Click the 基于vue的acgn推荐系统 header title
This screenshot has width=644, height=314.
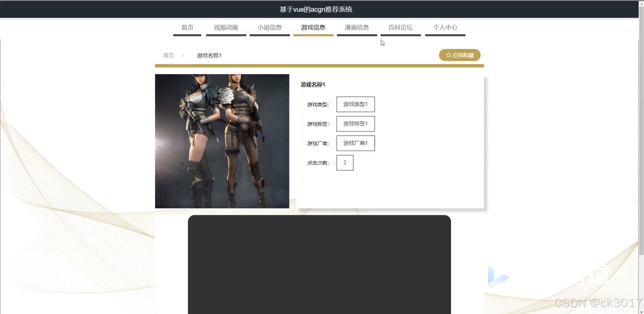pos(316,9)
